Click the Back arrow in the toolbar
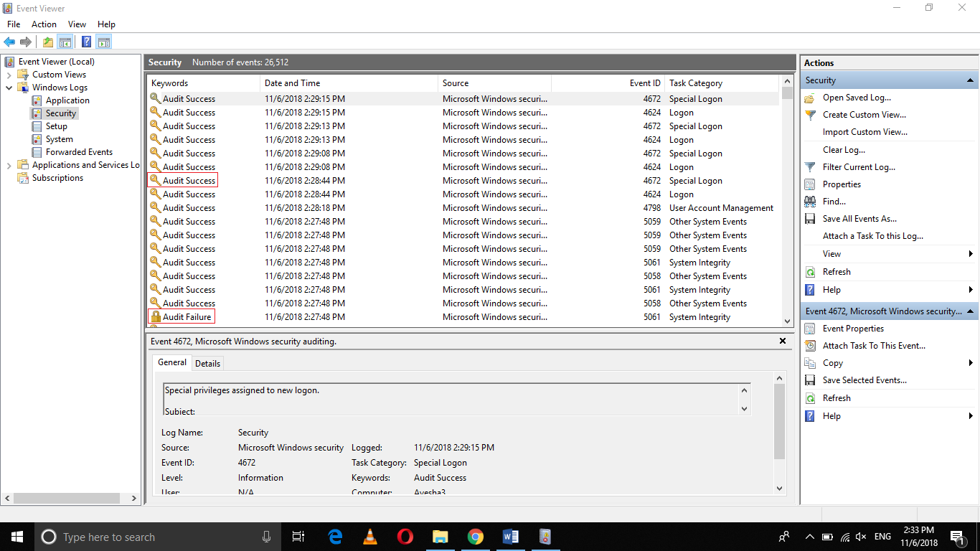 (x=9, y=42)
